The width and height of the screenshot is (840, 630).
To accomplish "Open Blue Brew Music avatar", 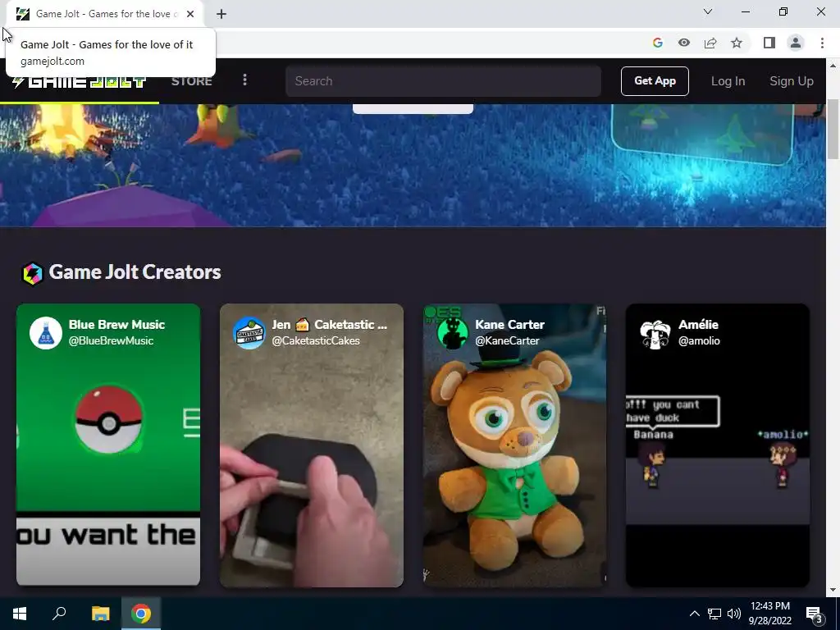I will tap(46, 333).
